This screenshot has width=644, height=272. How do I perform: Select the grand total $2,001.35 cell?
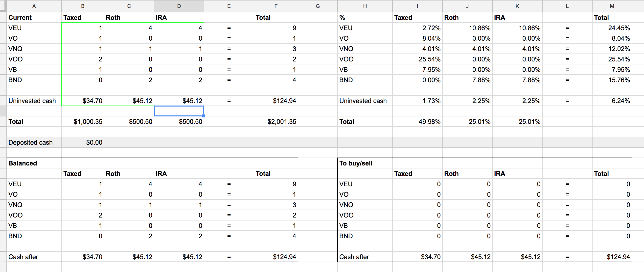(276, 121)
